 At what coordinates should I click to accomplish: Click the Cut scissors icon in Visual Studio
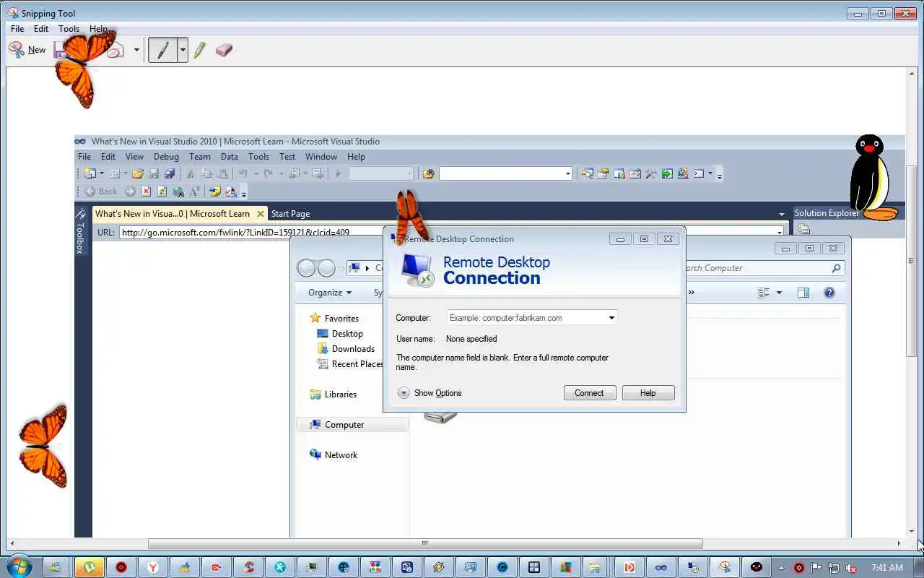point(191,173)
